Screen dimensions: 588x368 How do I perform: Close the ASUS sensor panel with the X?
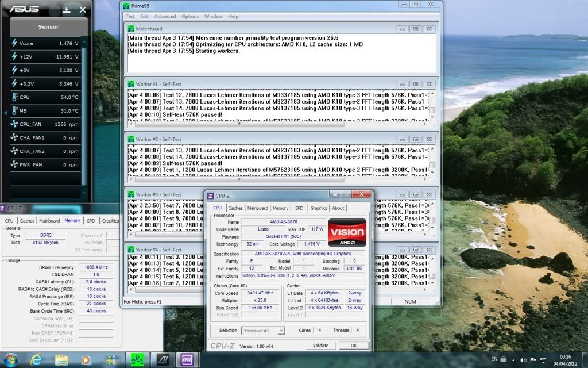pos(83,10)
